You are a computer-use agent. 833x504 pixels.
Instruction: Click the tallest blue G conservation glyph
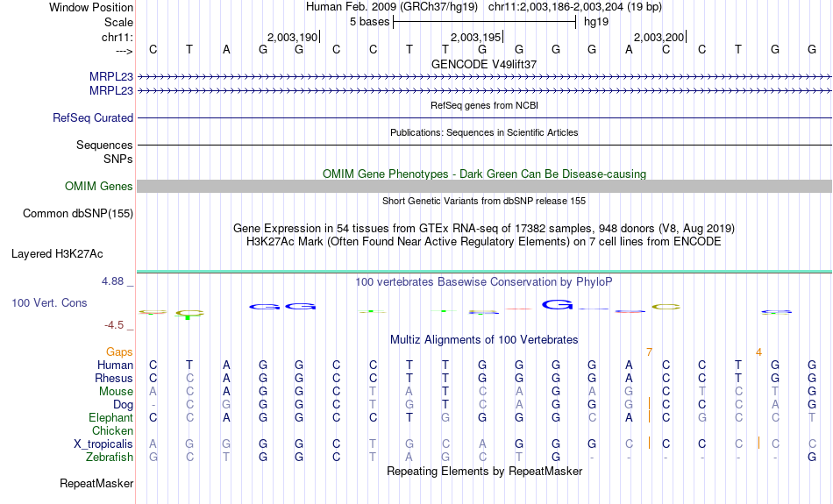pyautogui.click(x=558, y=305)
